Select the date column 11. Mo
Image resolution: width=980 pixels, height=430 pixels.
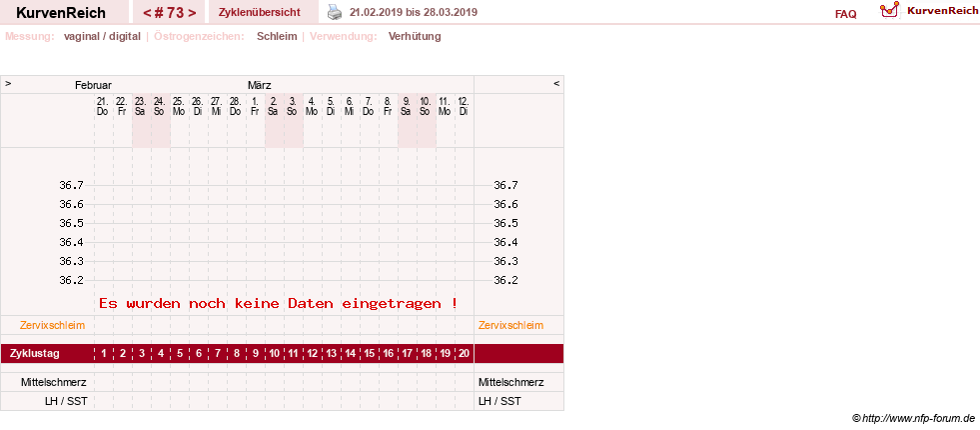pyautogui.click(x=445, y=106)
